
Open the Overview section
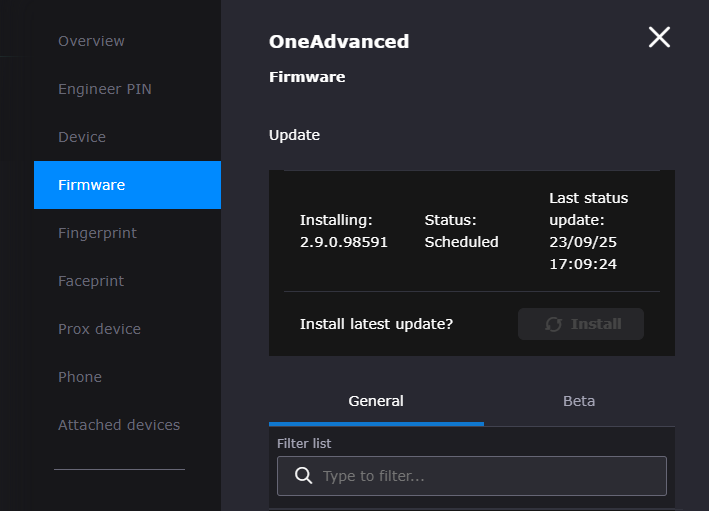pyautogui.click(x=91, y=41)
